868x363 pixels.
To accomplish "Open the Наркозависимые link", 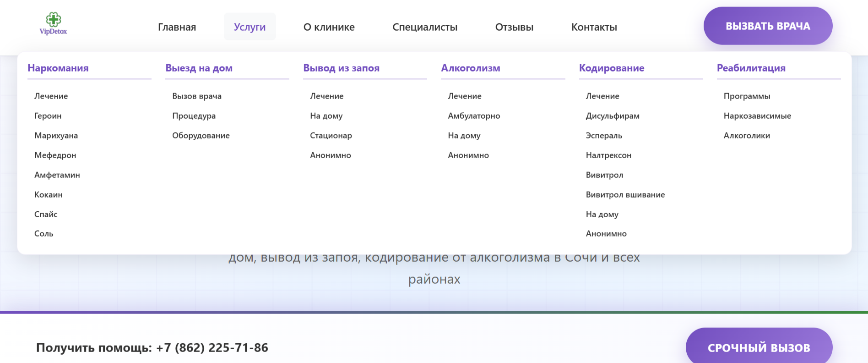I will point(757,116).
